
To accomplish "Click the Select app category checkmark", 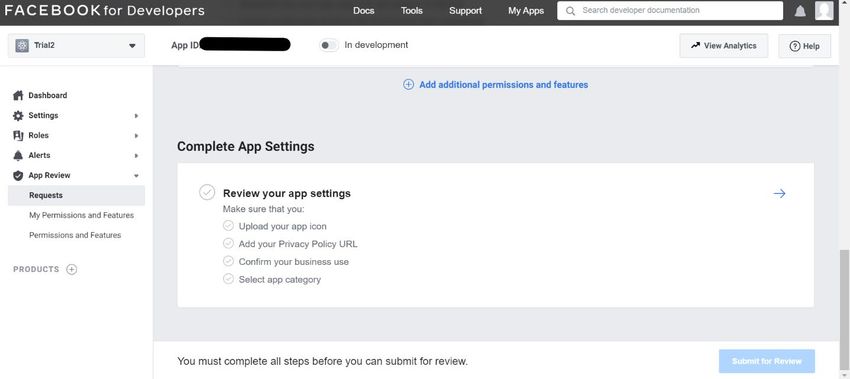I will coord(228,279).
